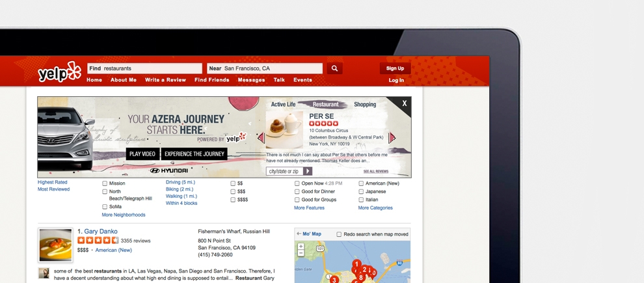Open Messages

click(x=251, y=80)
